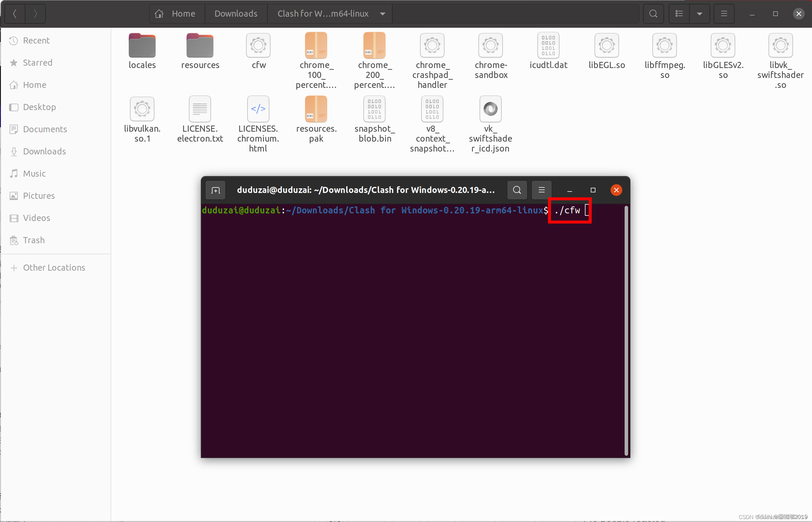Click the terminal search icon
Viewport: 812px width, 522px height.
click(517, 190)
